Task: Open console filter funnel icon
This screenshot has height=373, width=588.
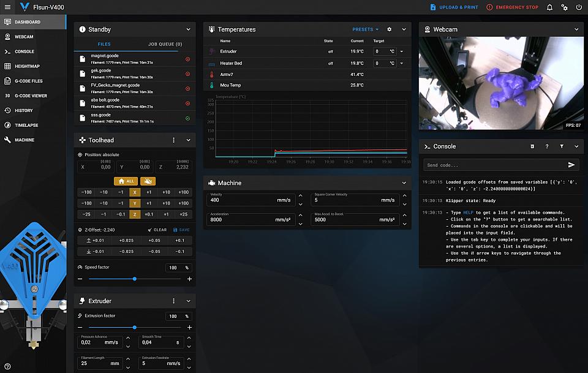Action: pos(562,146)
